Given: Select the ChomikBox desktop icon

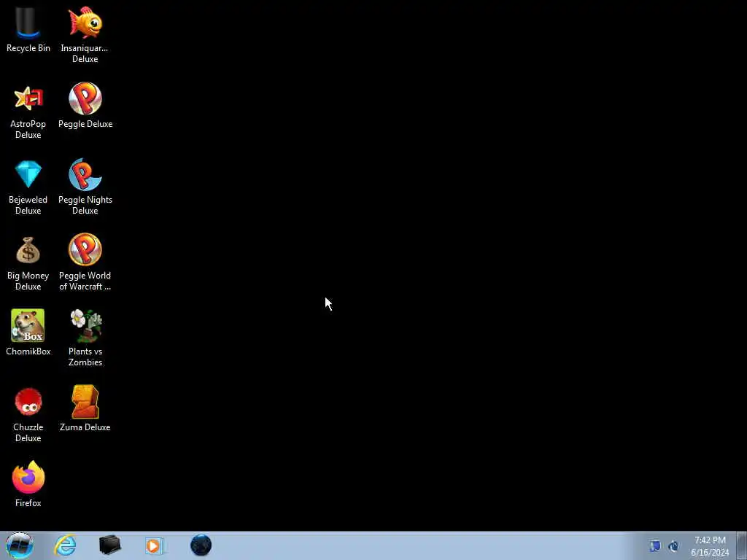Looking at the screenshot, I should click(x=28, y=326).
